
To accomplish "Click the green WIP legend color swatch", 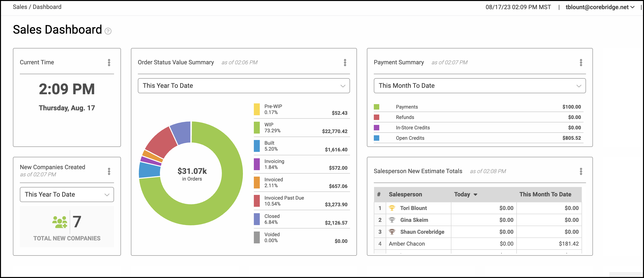I will [x=257, y=128].
